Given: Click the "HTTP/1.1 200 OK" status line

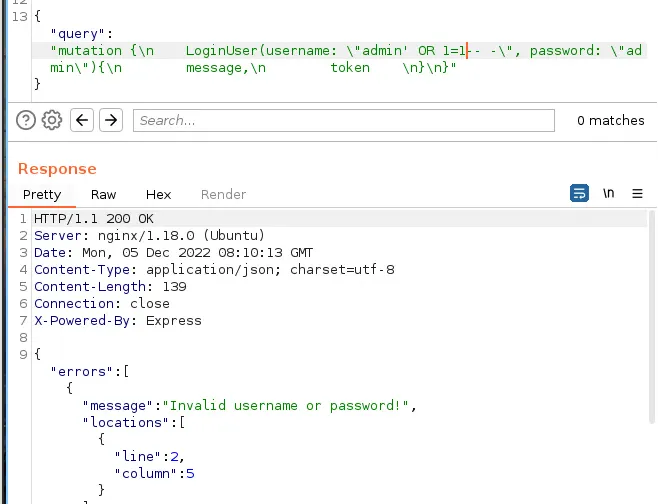Looking at the screenshot, I should point(94,219).
